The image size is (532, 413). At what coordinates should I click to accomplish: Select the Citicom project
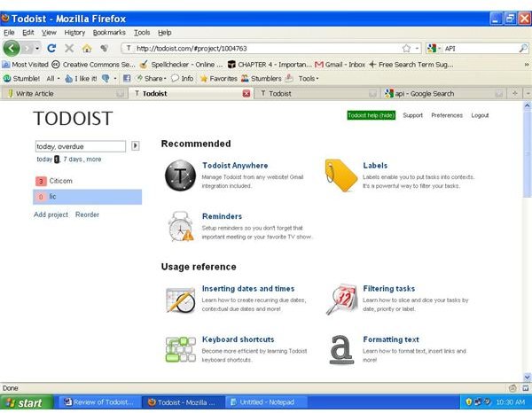click(x=88, y=181)
